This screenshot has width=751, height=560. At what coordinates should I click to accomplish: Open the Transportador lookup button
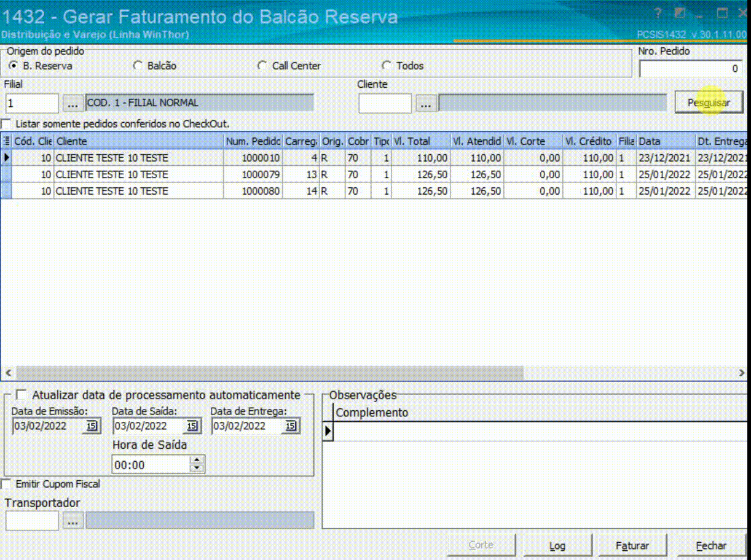pos(73,521)
